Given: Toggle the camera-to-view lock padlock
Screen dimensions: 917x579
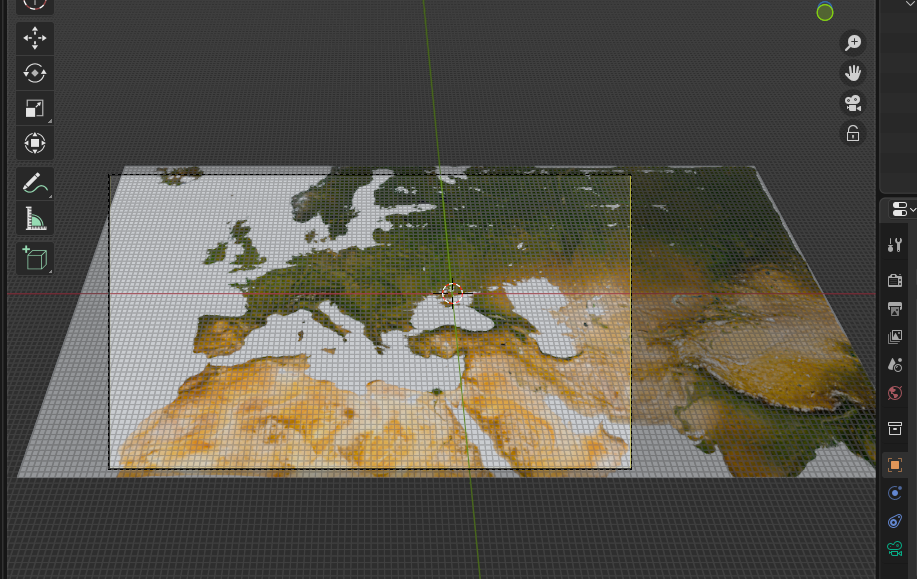Looking at the screenshot, I should (853, 133).
